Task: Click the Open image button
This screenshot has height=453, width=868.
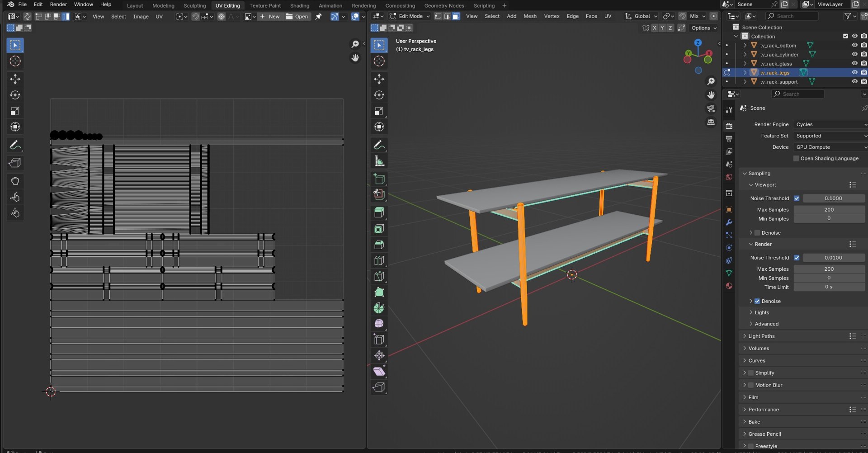Action: (297, 16)
